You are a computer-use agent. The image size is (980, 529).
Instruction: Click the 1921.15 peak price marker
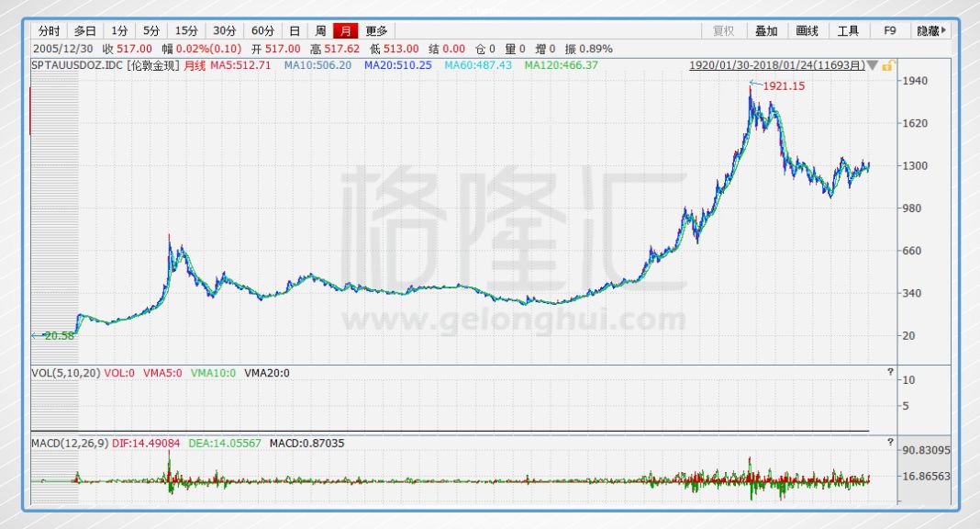click(784, 85)
